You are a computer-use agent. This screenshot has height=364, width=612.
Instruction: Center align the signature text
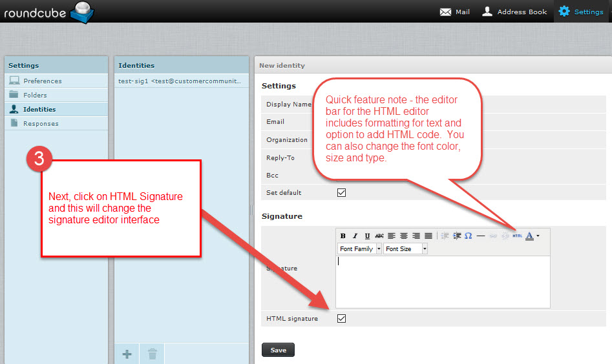(404, 236)
